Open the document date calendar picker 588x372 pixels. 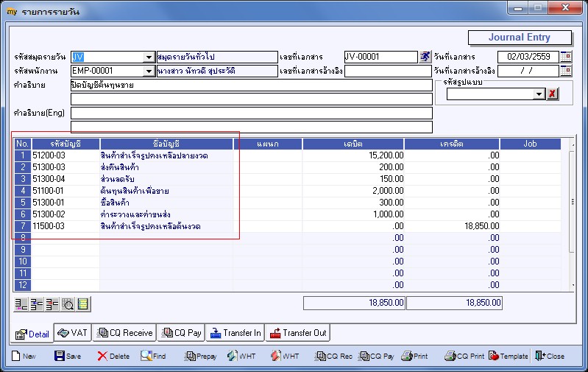tap(566, 57)
